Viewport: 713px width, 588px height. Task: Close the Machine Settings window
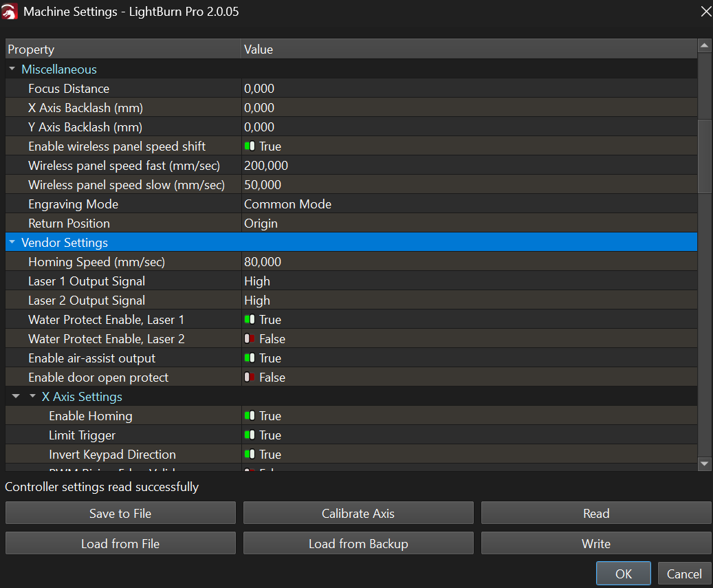click(705, 12)
